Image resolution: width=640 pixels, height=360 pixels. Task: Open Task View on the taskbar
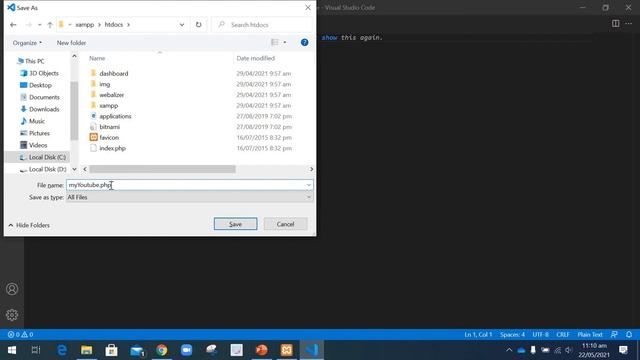coord(36,350)
